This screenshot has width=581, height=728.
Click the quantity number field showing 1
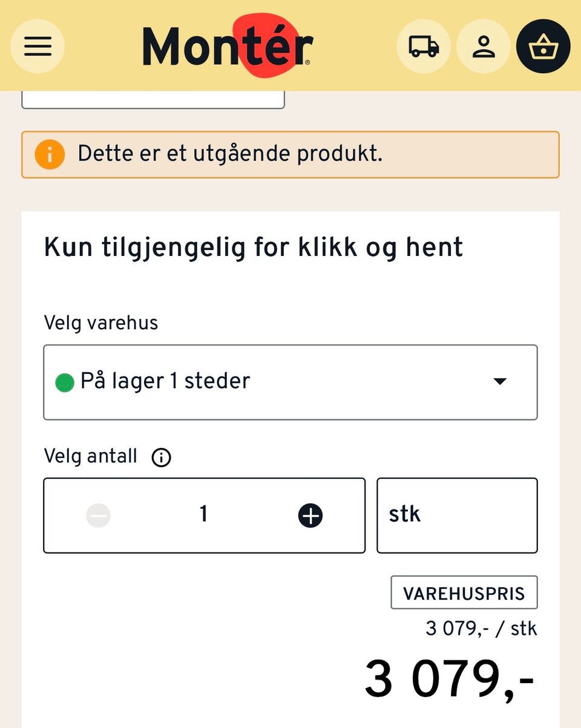[204, 516]
